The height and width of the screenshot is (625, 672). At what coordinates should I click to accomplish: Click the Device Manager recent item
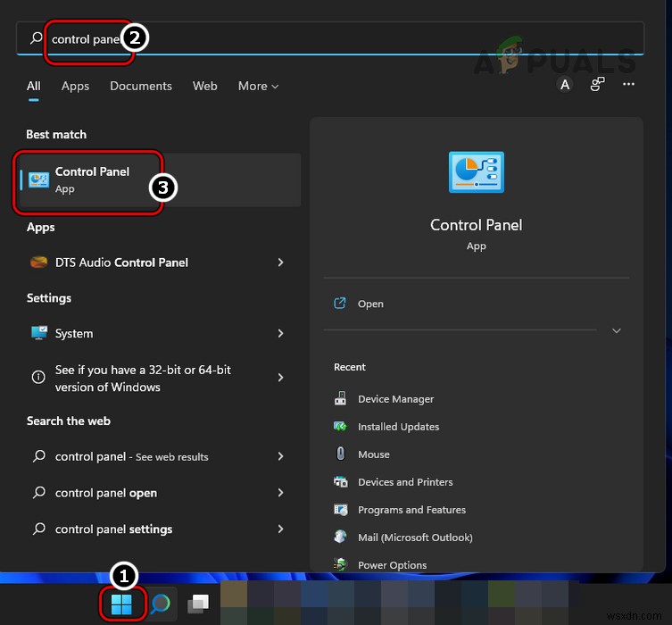(x=395, y=399)
